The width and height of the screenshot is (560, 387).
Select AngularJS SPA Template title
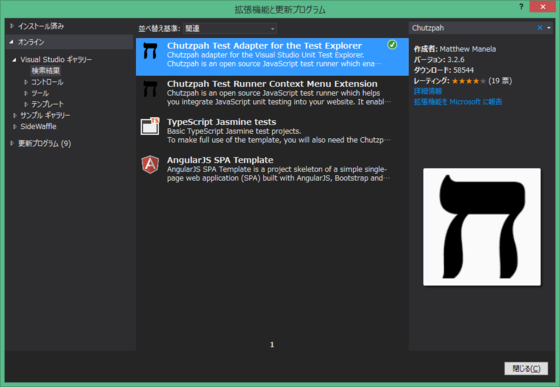coord(220,160)
